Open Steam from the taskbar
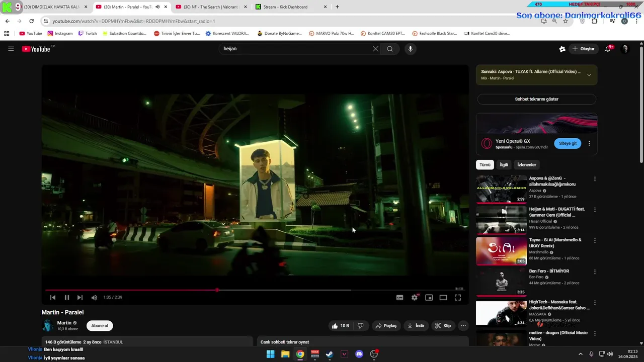 330,354
